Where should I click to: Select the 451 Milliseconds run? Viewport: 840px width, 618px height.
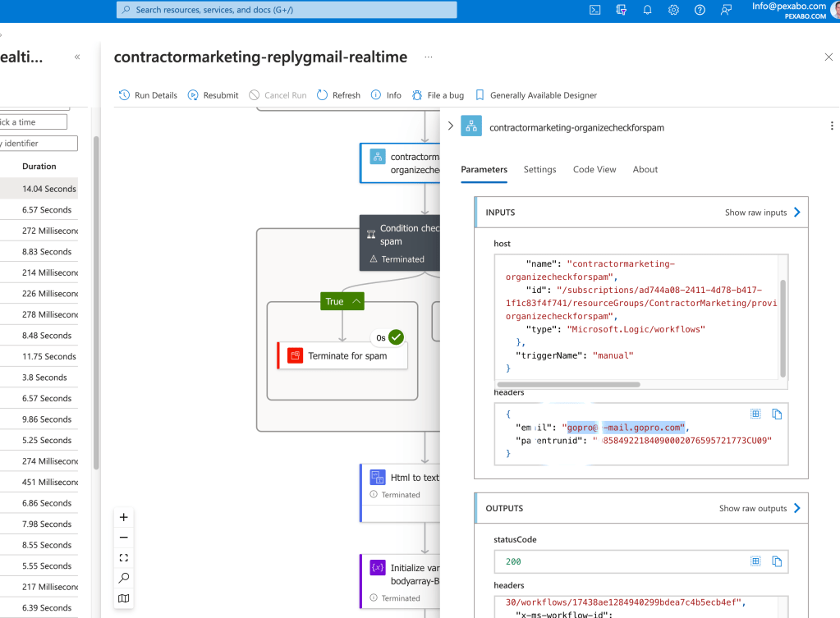click(39, 482)
